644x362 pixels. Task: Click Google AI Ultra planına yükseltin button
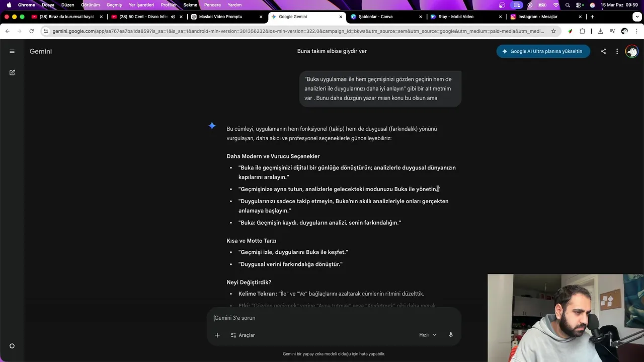[x=543, y=51]
